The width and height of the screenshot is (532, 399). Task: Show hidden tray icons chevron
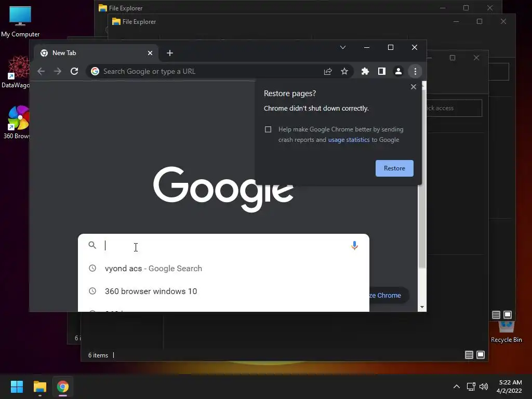[457, 387]
